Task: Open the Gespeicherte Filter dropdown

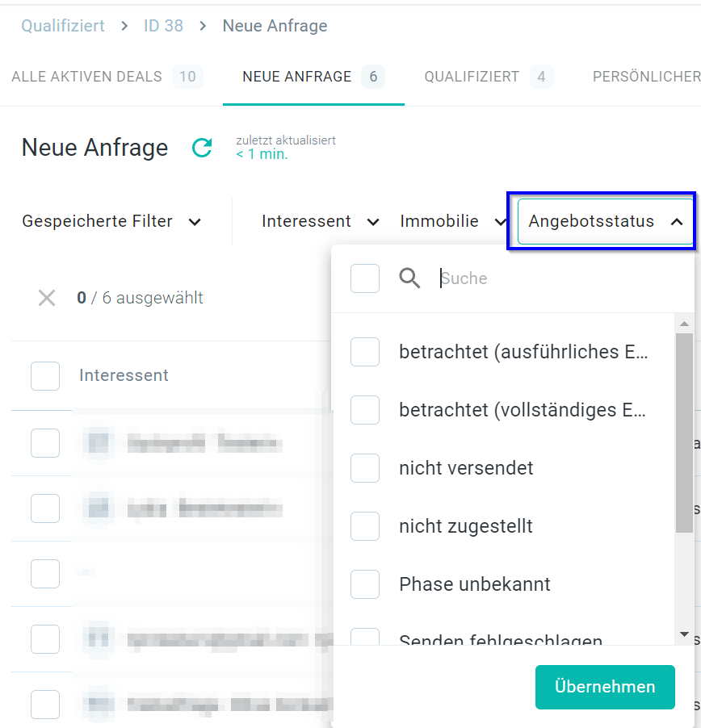Action: (x=111, y=221)
